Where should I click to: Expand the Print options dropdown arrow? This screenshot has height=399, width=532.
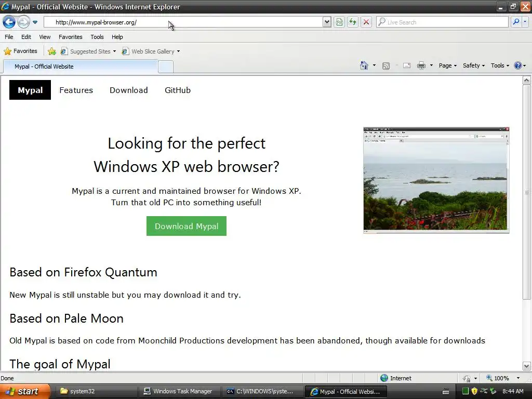click(x=431, y=65)
